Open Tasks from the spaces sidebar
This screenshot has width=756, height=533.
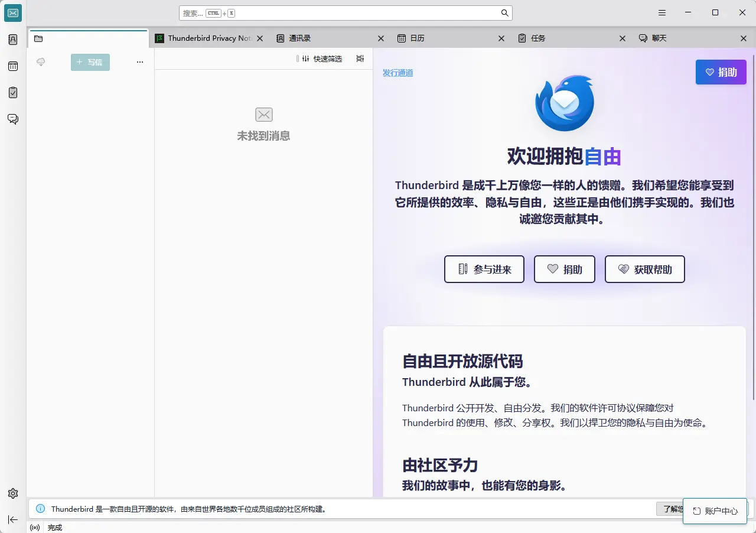13,93
